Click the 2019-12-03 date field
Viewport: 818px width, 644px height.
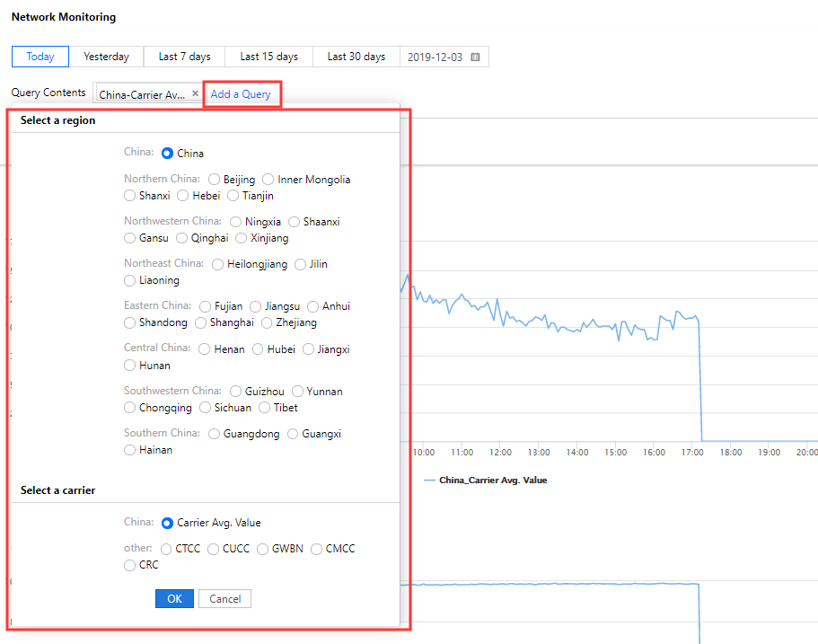435,57
